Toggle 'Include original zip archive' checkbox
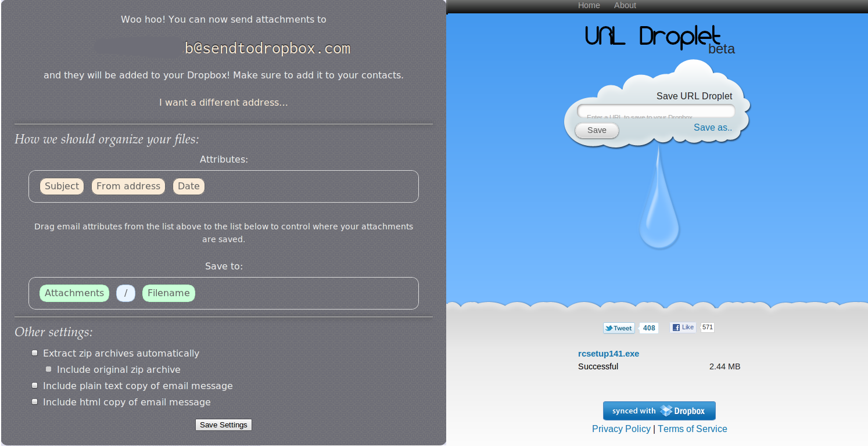The image size is (868, 446). point(49,369)
